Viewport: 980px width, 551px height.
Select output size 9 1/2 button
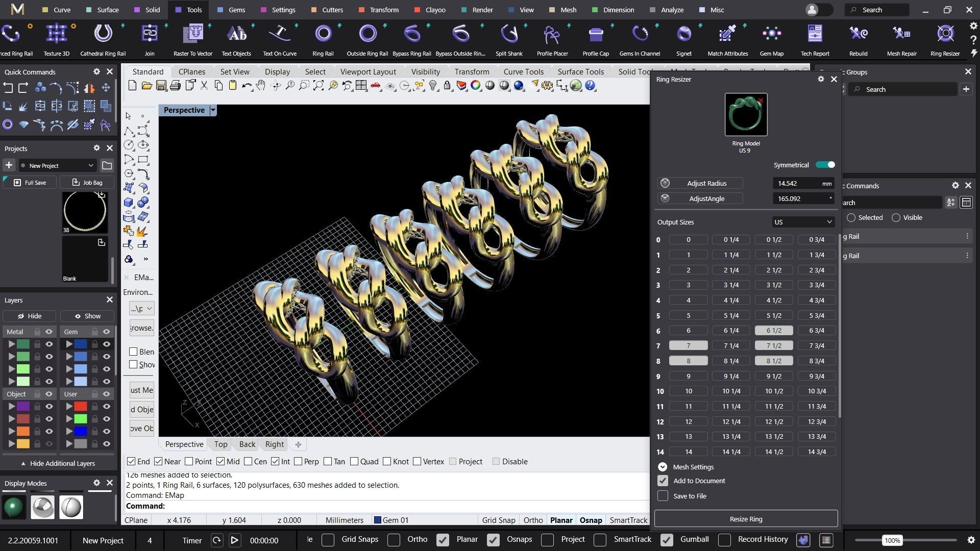(773, 376)
